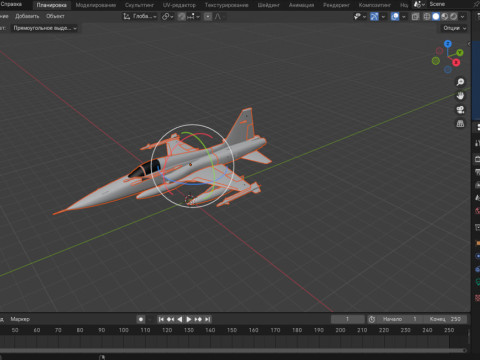Open the proportional editing falloff curve icon
This screenshot has height=360, width=480.
[218, 16]
